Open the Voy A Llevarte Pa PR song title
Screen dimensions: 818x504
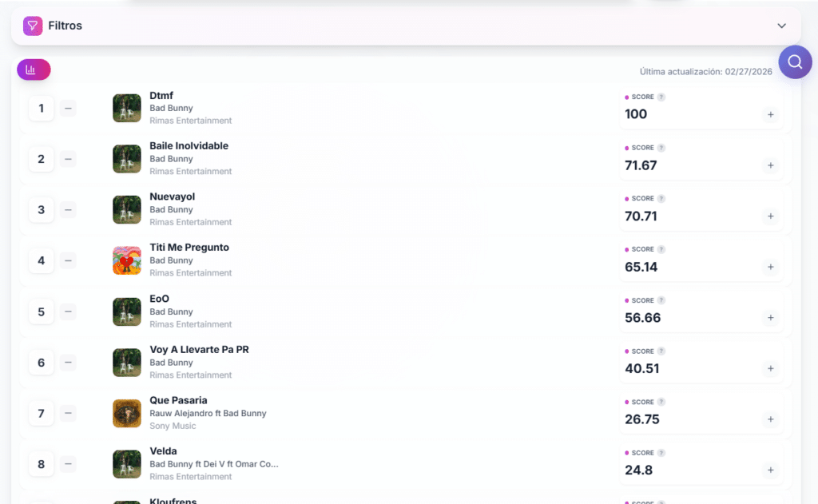click(199, 350)
